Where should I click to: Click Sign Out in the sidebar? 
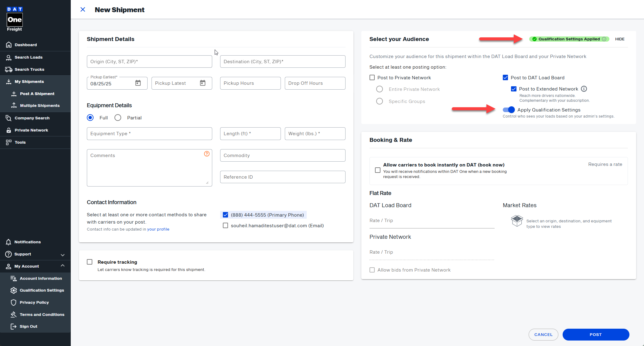35,326
